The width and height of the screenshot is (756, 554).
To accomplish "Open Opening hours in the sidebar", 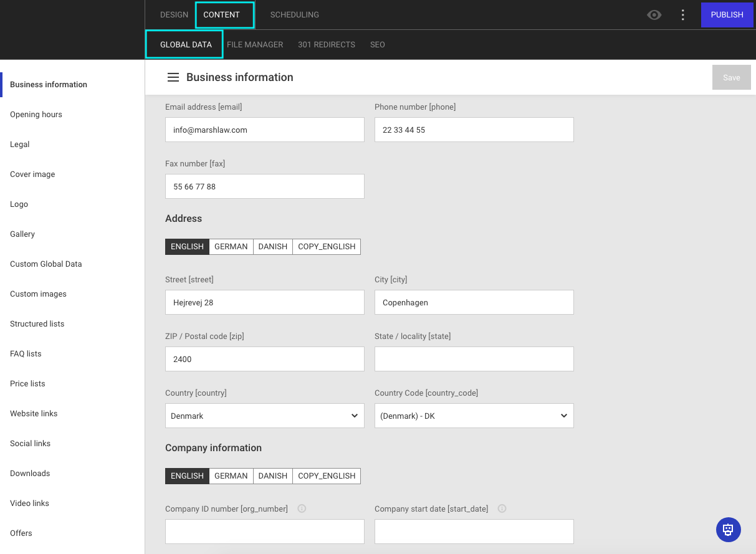I will click(x=36, y=115).
